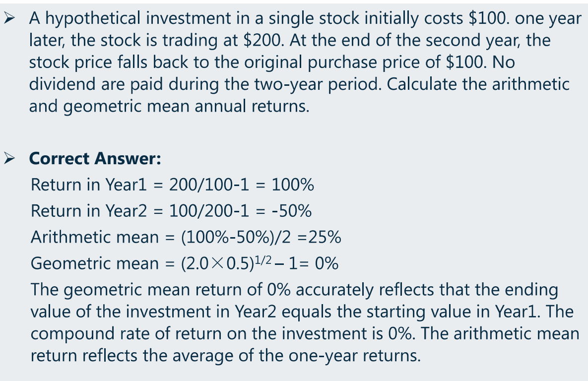Click the 100% Year1 return value
The image size is (588, 381).
click(x=292, y=185)
